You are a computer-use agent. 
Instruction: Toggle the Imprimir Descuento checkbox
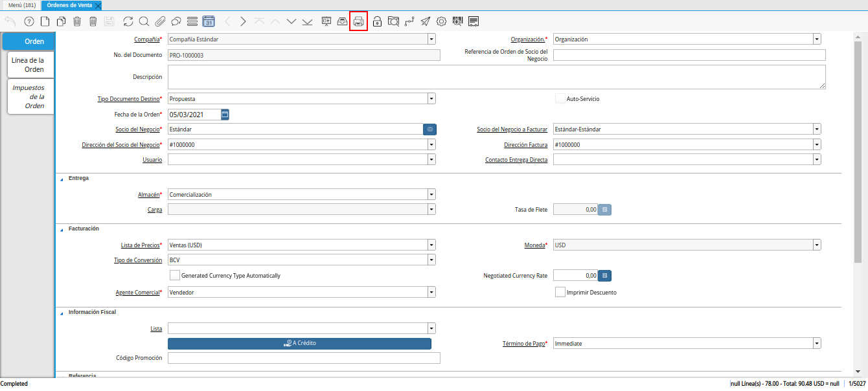click(560, 292)
